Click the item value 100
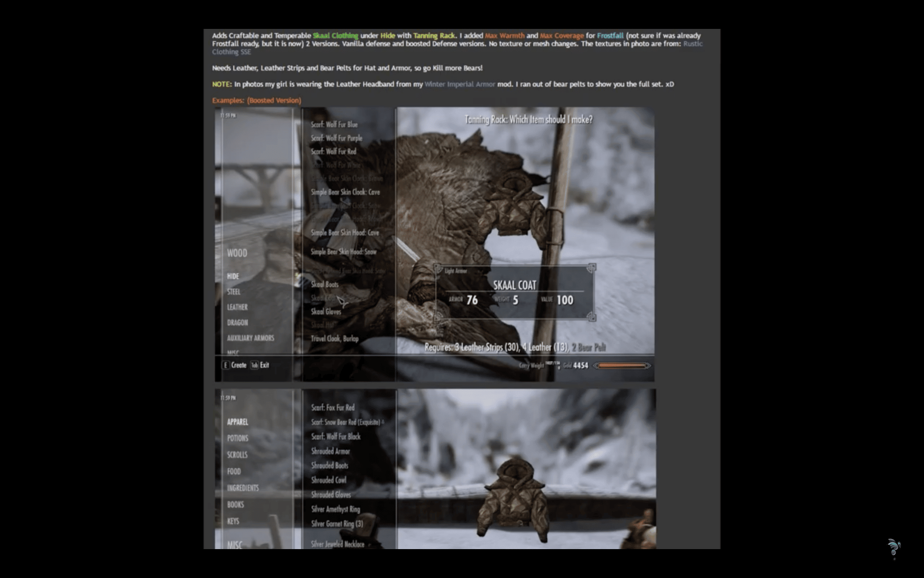The height and width of the screenshot is (578, 924). [x=565, y=300]
